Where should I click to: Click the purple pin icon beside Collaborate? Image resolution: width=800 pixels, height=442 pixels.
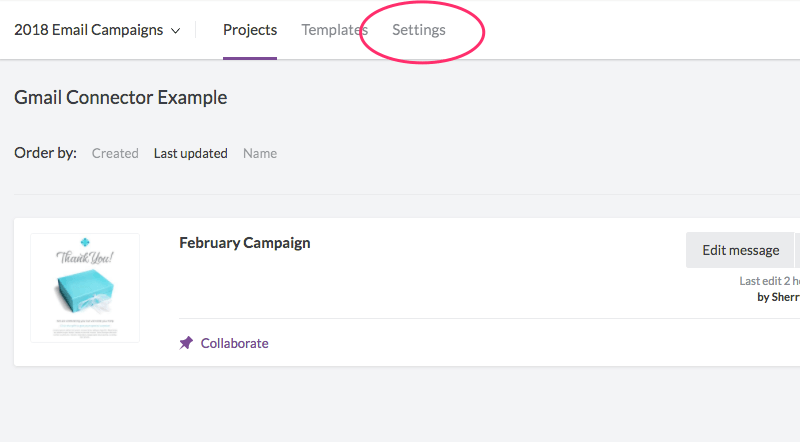point(186,343)
